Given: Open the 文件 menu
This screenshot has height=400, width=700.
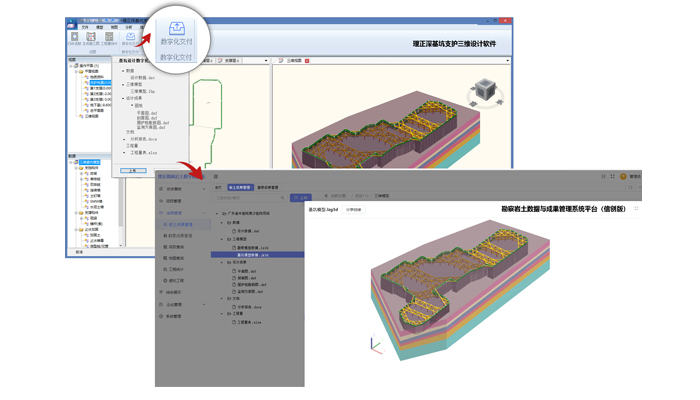Looking at the screenshot, I should point(84,27).
